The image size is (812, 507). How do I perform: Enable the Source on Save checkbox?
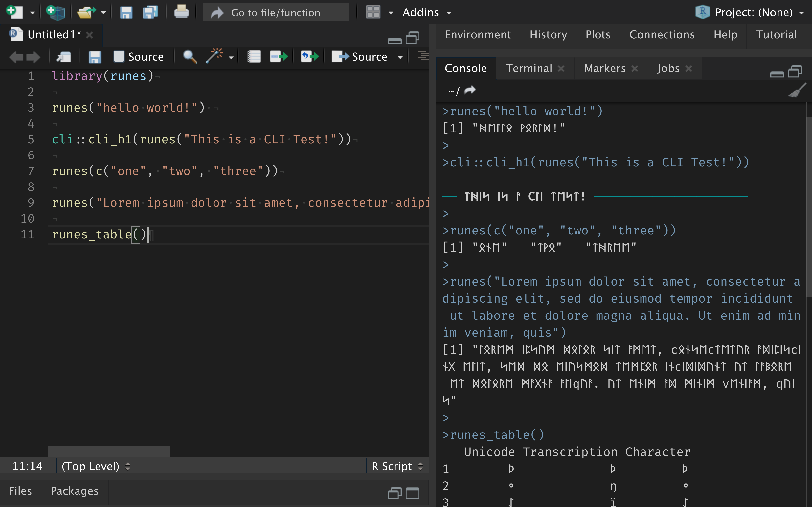119,57
